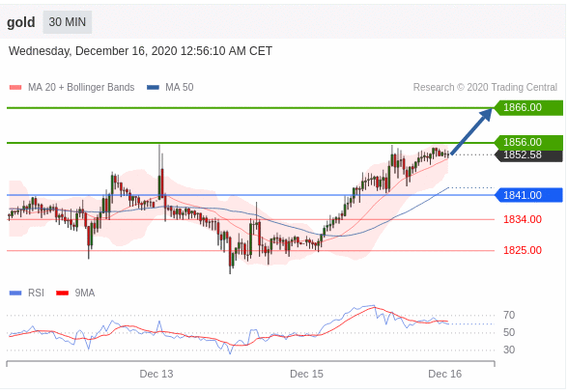
Task: Click the RSI 50 level label
Action: click(x=509, y=332)
